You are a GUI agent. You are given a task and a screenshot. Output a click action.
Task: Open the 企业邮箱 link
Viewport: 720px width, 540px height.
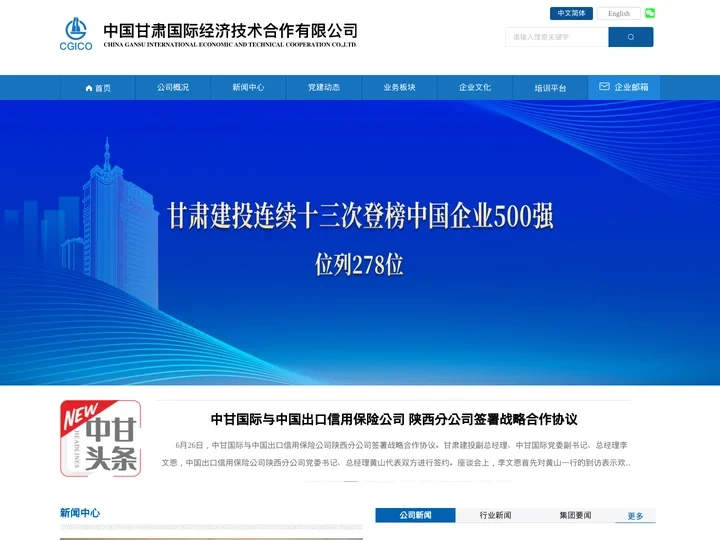pyautogui.click(x=624, y=87)
